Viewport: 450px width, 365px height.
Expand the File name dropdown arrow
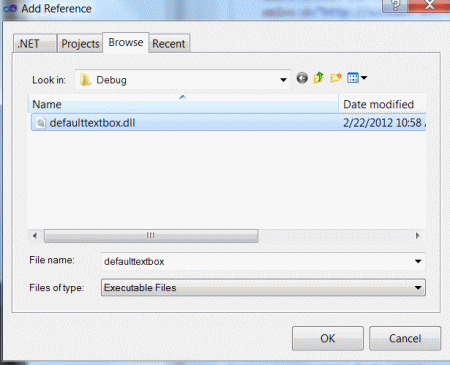[x=418, y=261]
